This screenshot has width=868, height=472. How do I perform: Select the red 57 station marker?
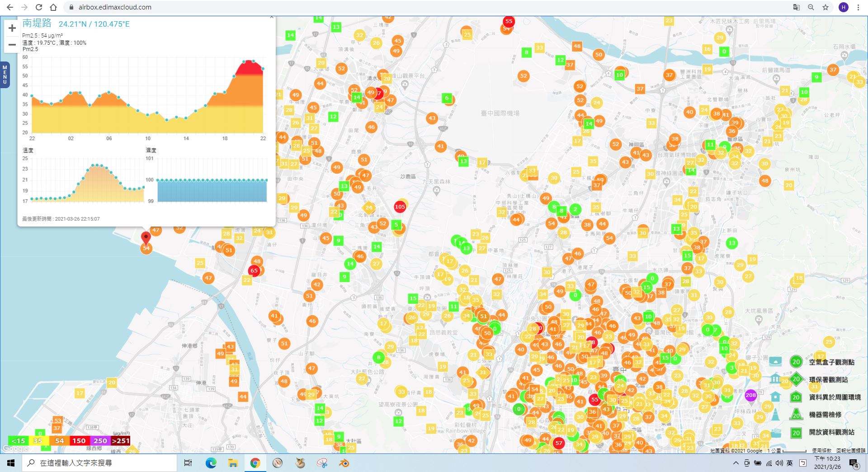point(559,443)
